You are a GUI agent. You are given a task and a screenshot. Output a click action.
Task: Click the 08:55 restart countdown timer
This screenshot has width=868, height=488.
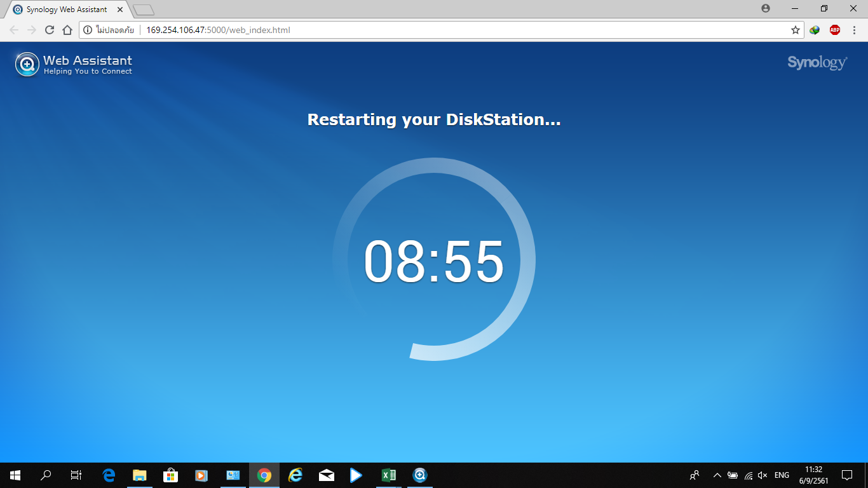[x=433, y=262]
